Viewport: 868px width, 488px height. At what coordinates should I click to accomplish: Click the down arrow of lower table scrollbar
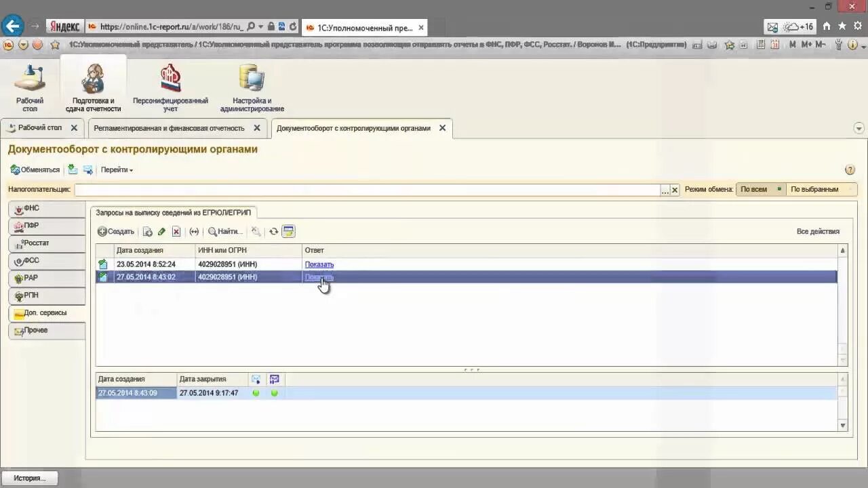843,426
